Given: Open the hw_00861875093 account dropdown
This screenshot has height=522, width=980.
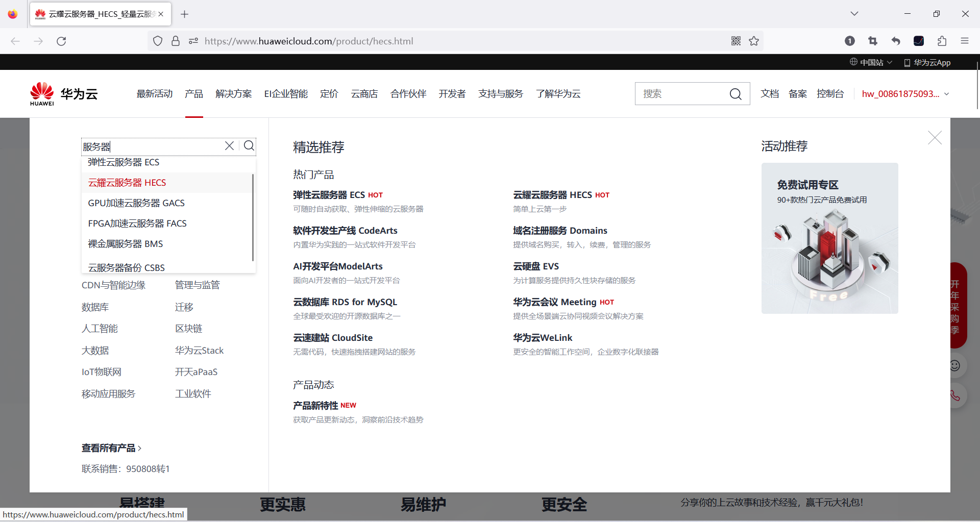Looking at the screenshot, I should tap(904, 94).
